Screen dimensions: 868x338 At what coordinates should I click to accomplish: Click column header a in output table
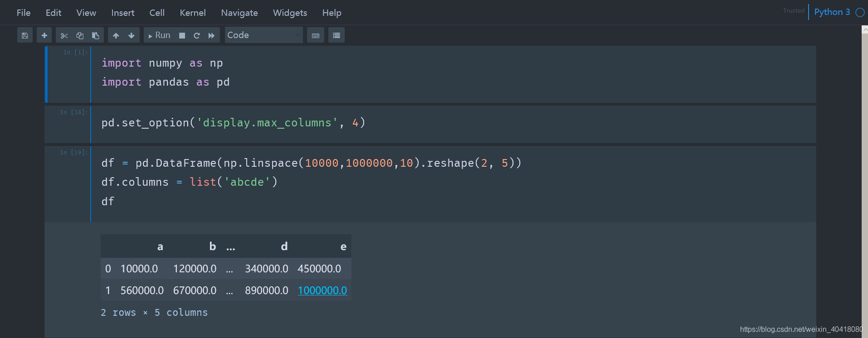point(160,246)
